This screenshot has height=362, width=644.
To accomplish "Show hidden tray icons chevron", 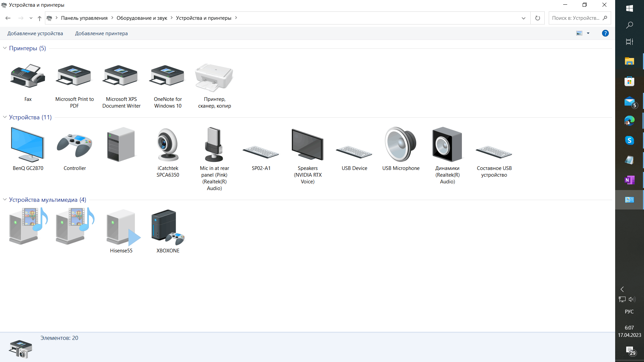I will coord(622,289).
